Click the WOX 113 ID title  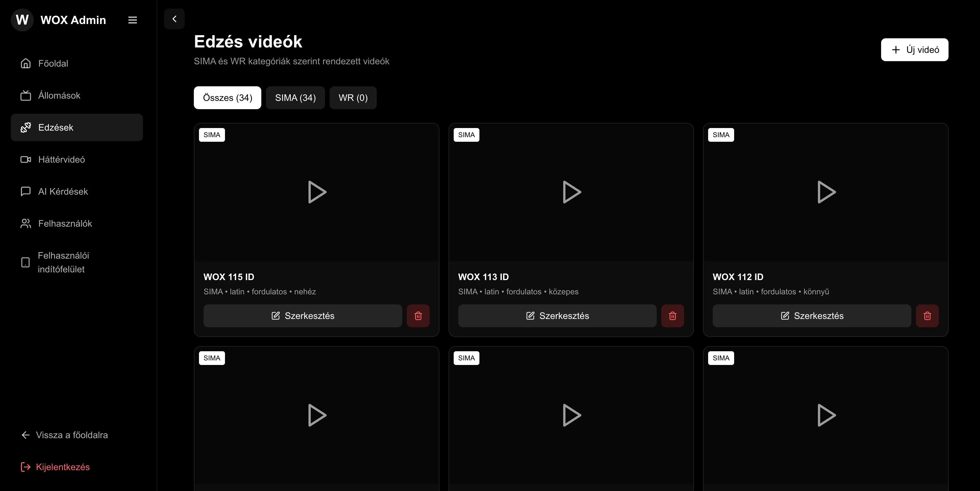[483, 277]
